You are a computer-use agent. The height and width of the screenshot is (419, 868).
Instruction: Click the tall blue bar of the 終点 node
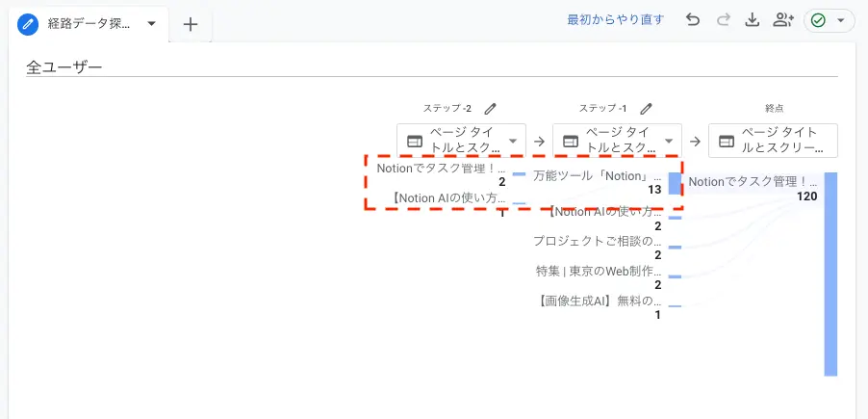tap(830, 275)
